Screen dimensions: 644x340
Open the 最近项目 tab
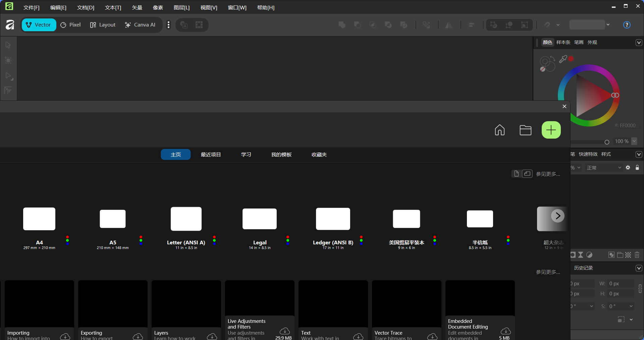tap(211, 154)
